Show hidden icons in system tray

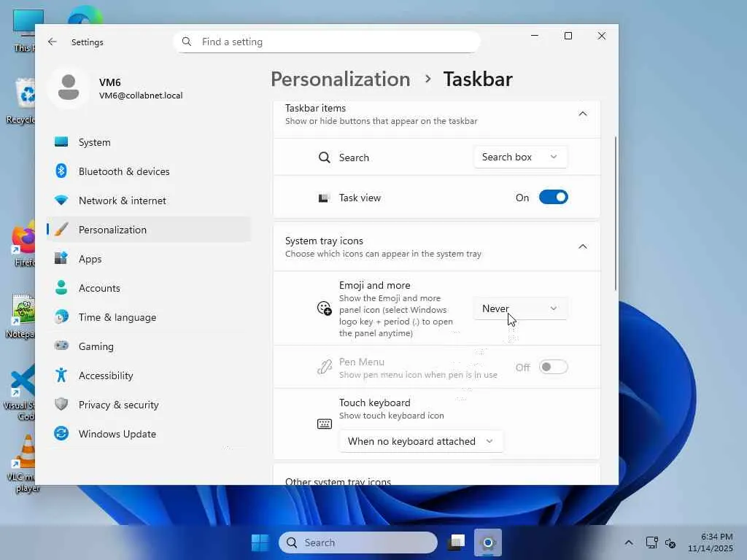pos(629,542)
